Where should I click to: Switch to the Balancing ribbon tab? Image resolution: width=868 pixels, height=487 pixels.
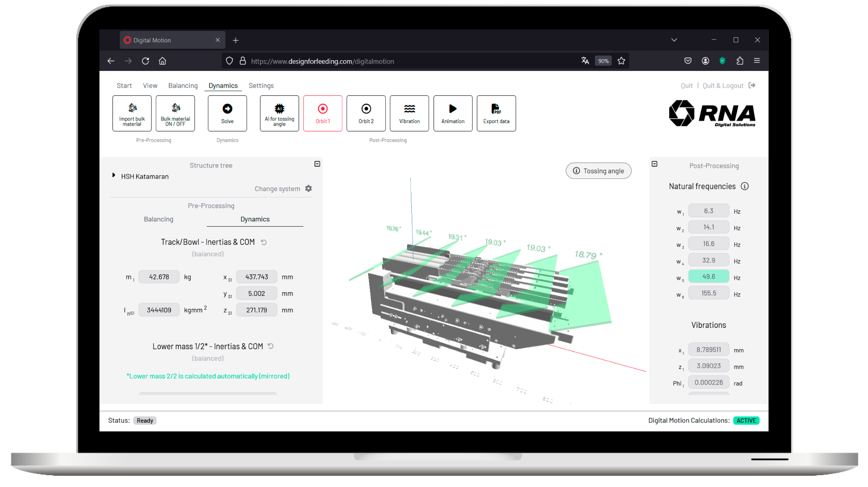[x=183, y=86]
